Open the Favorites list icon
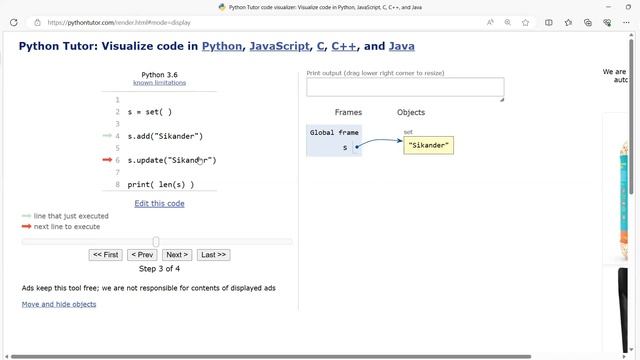Viewport: 640px width, 360px height. 568,22
